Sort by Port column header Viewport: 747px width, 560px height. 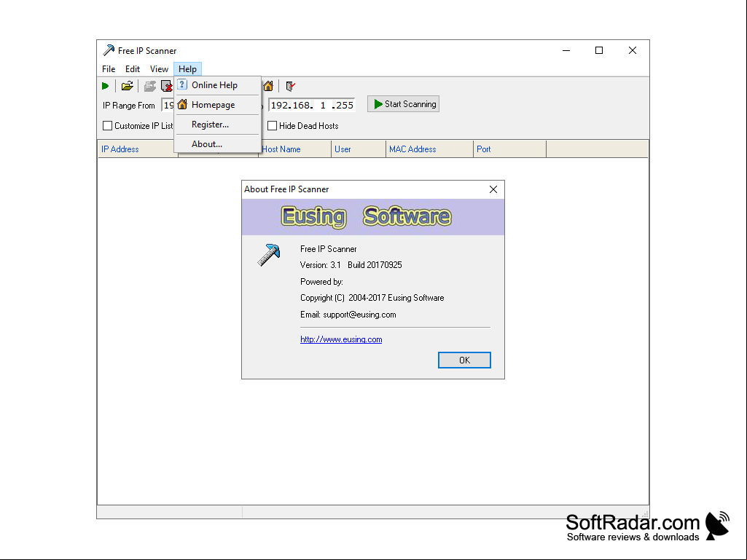[509, 149]
